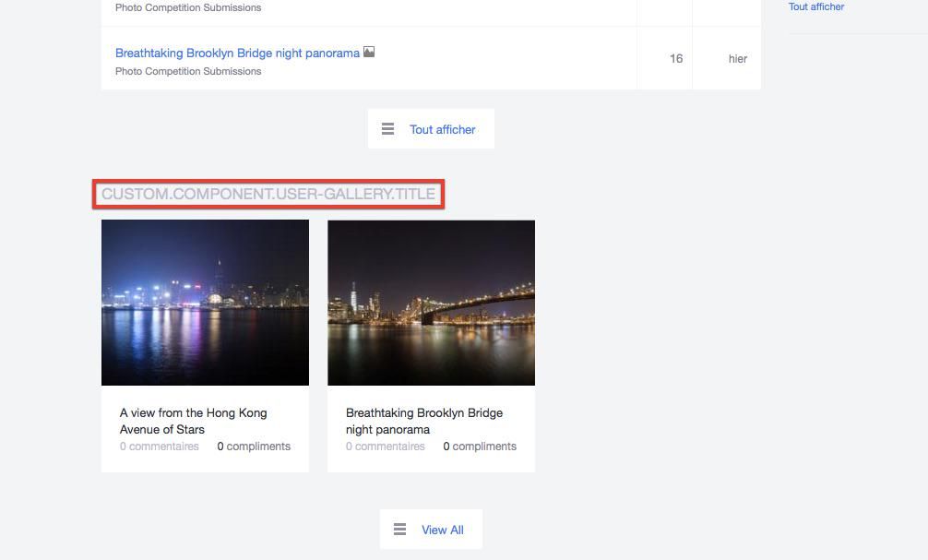The image size is (928, 560).
Task: Select gallery card title Breathtaking Brooklyn Bridge night panorama
Action: click(x=424, y=421)
